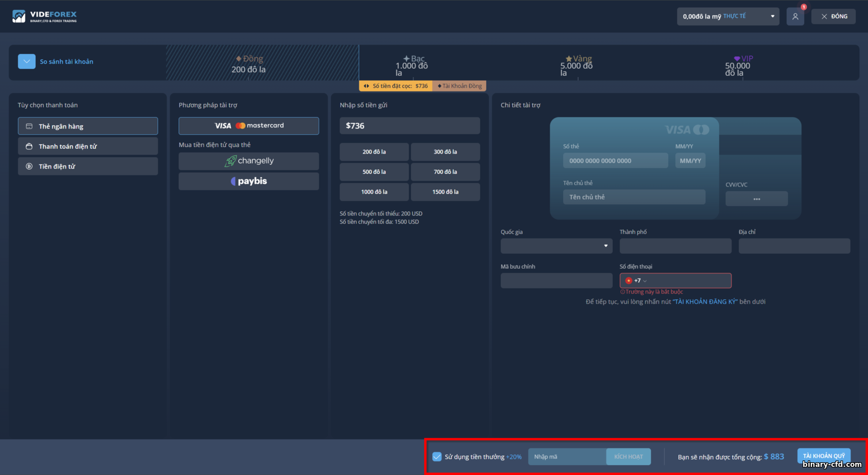This screenshot has height=475, width=868.
Task: Click the ĐÓNG close button
Action: (834, 16)
